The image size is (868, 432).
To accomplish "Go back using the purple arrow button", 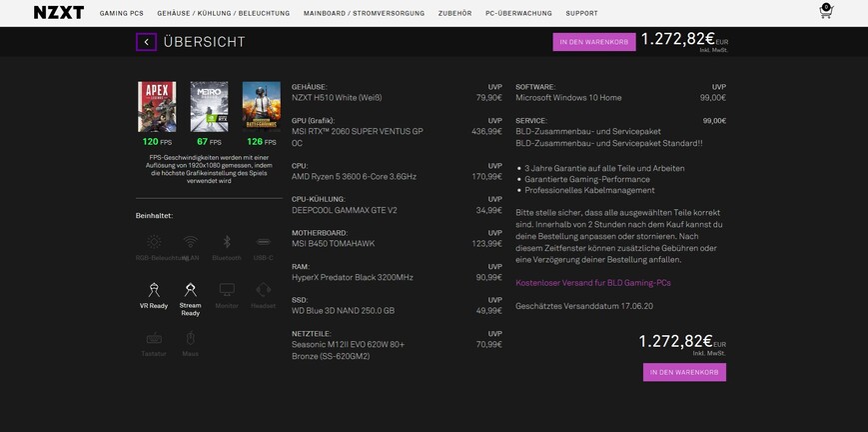I will pos(146,42).
